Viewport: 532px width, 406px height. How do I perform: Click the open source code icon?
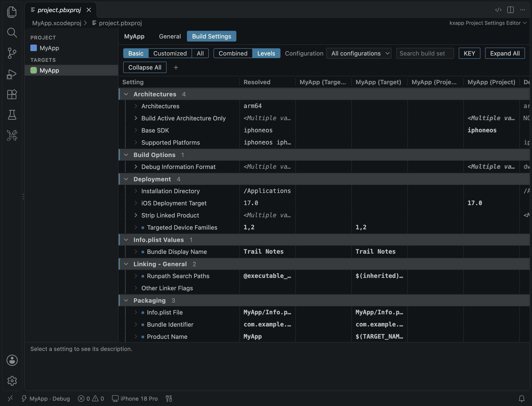tap(498, 10)
